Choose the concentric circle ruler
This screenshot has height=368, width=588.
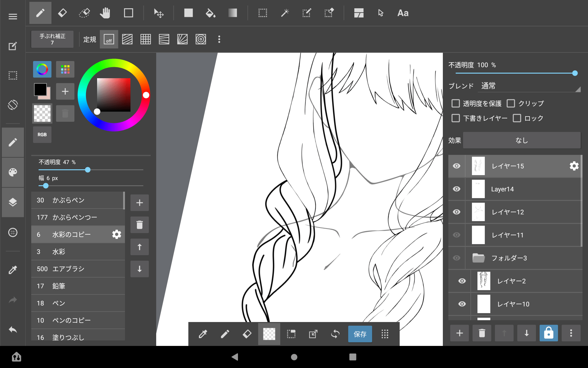pyautogui.click(x=201, y=39)
